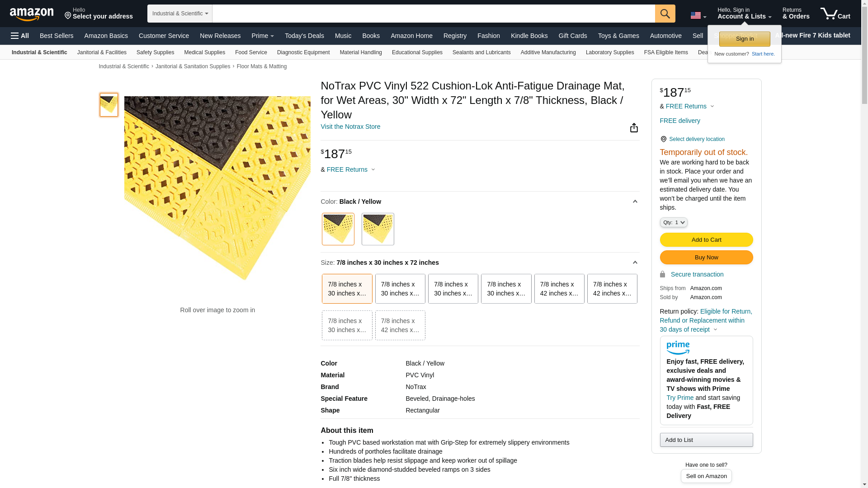Image resolution: width=868 pixels, height=488 pixels.
Task: Open the Qty quantity dropdown
Action: [673, 222]
